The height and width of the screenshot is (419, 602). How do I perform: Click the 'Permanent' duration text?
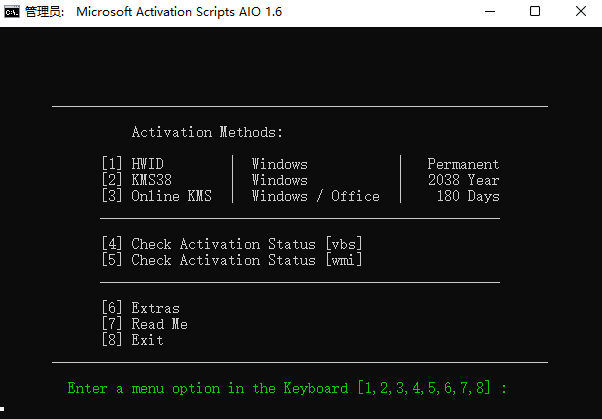point(463,164)
